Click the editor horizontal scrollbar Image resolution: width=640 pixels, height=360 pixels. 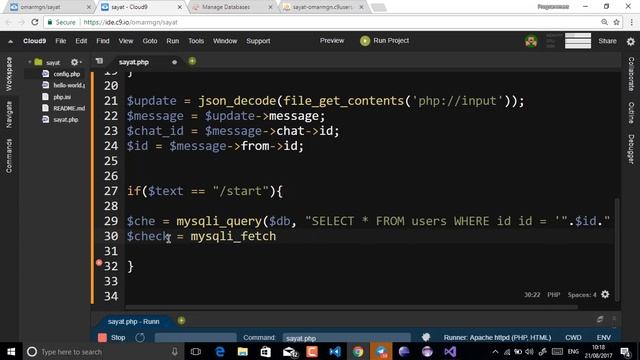351,307
